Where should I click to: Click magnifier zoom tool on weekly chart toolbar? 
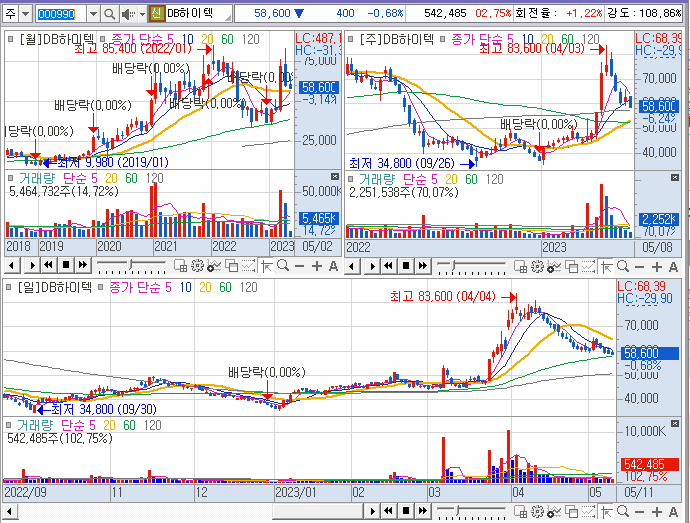click(x=623, y=267)
